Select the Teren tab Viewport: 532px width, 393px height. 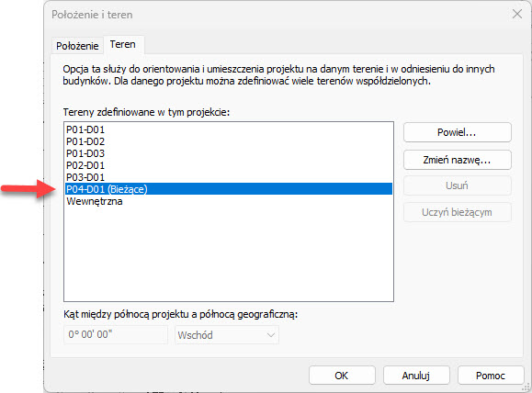pyautogui.click(x=123, y=44)
